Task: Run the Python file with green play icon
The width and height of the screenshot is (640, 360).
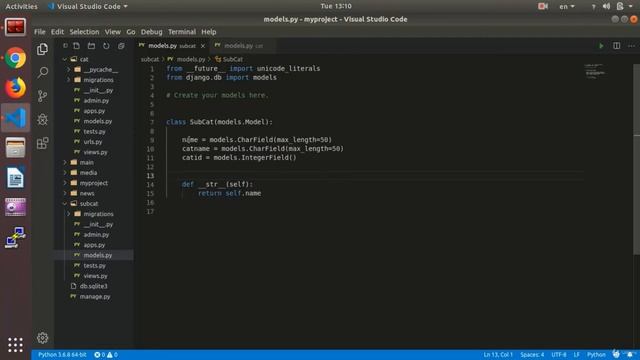Action: click(x=601, y=46)
